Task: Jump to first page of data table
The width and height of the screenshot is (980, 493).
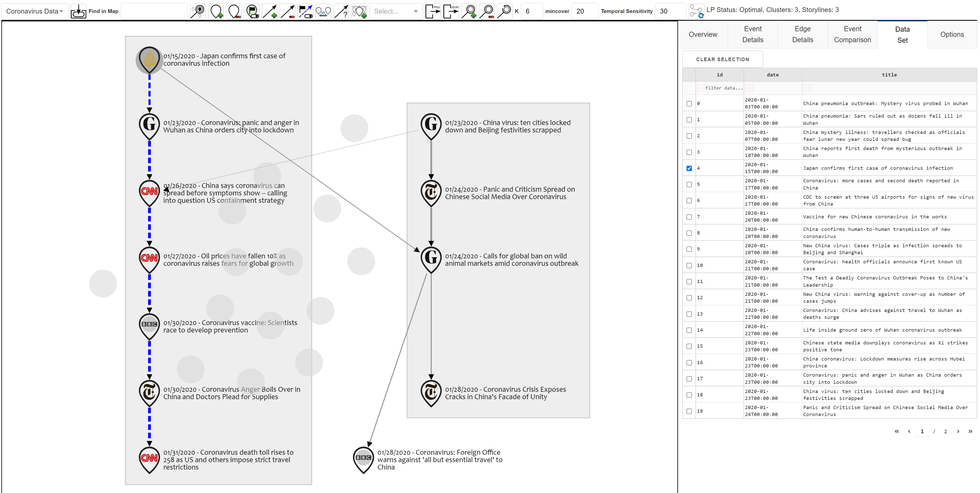Action: [x=897, y=431]
